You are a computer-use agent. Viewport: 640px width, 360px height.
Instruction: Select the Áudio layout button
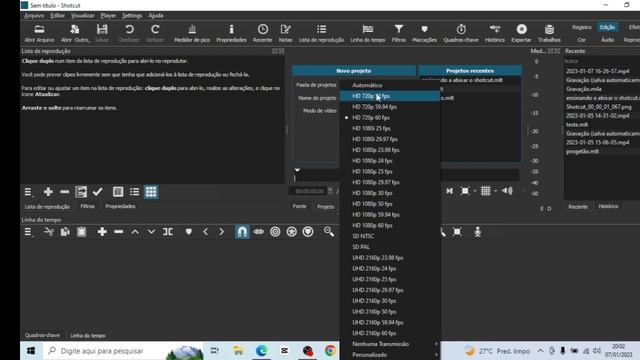pyautogui.click(x=607, y=40)
